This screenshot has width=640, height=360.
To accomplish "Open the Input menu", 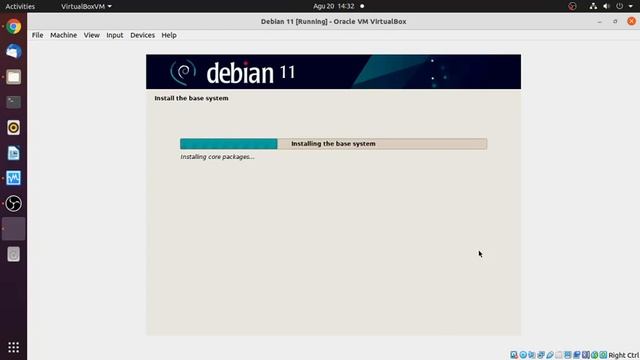I will tap(115, 35).
